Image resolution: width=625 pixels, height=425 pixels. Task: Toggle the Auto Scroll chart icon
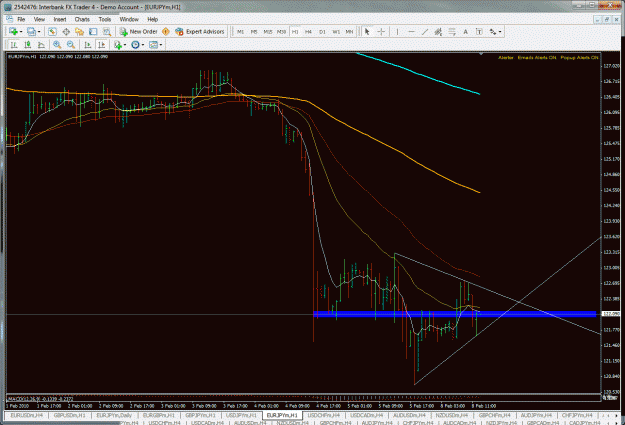(x=88, y=45)
